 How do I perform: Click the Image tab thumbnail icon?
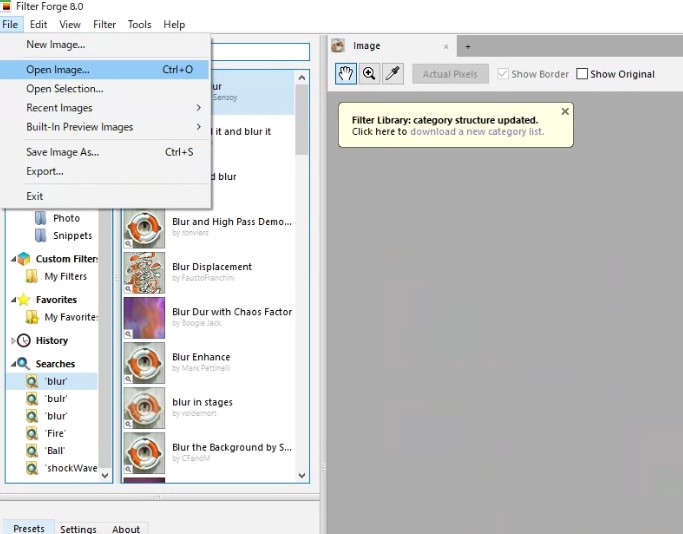[x=338, y=45]
